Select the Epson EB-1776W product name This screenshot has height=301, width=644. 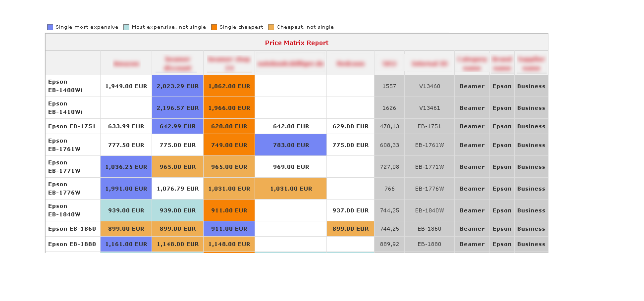click(x=64, y=189)
